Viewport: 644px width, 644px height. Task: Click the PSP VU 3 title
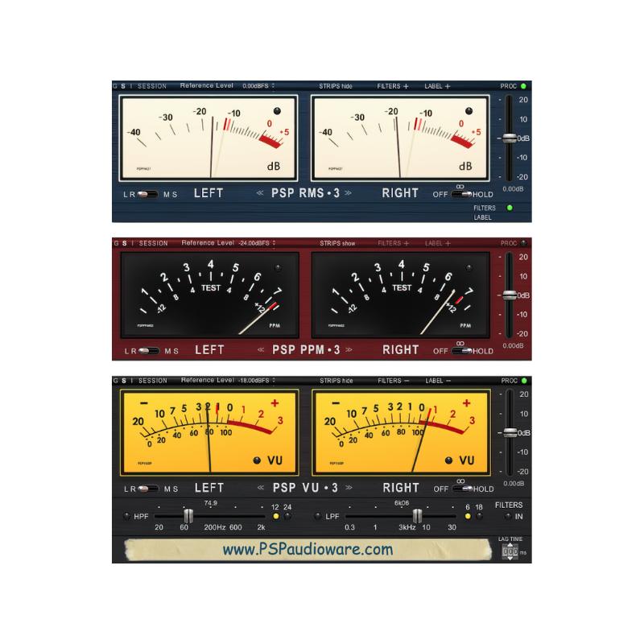coord(305,488)
